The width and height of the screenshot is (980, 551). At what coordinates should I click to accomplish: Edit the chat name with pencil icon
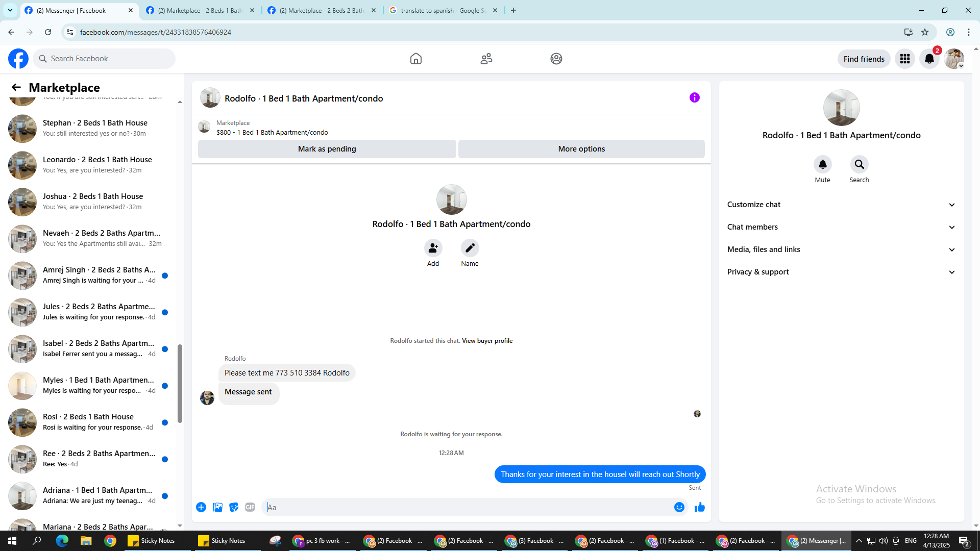click(470, 248)
